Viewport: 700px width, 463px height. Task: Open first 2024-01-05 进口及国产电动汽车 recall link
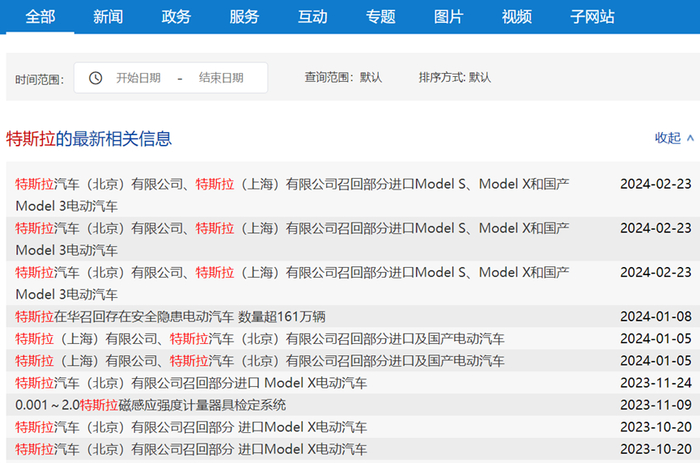coord(260,339)
